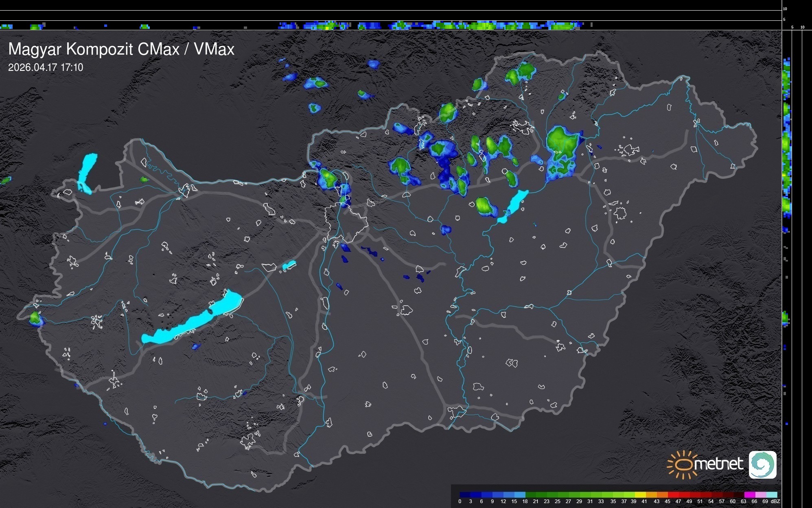Click the 2026.04.17 17:10 timestamp
The height and width of the screenshot is (508, 812).
[46, 68]
